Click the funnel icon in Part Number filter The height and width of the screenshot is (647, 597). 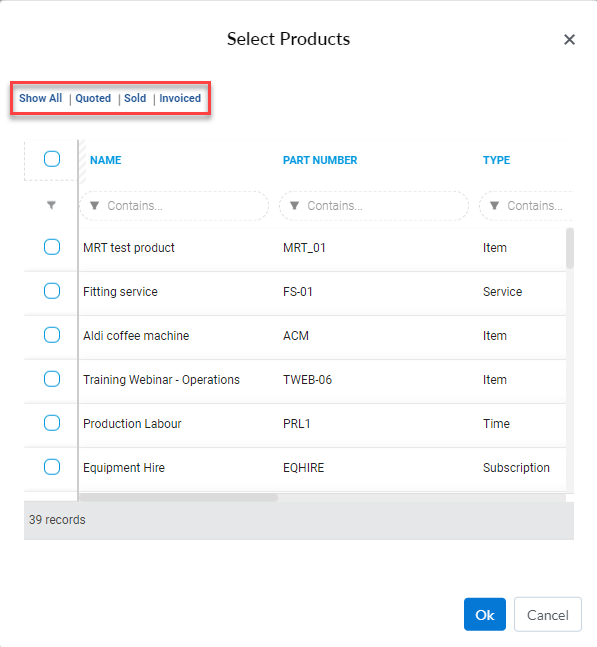pyautogui.click(x=294, y=205)
